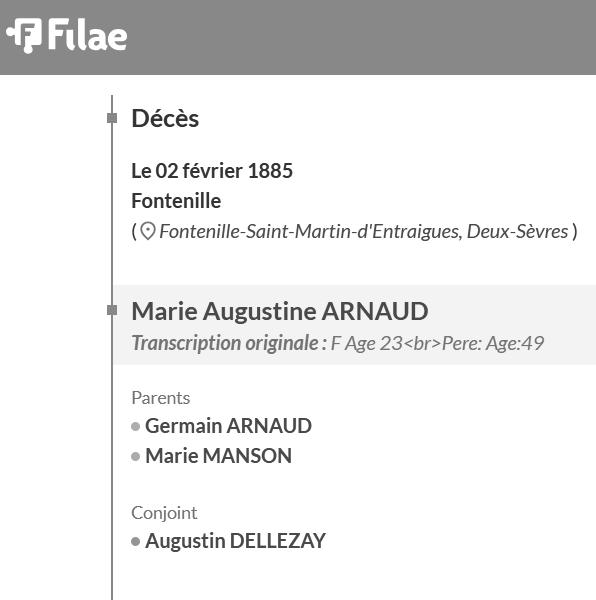Click the Parents section label
Image resolution: width=596 pixels, height=600 pixels.
click(x=161, y=398)
